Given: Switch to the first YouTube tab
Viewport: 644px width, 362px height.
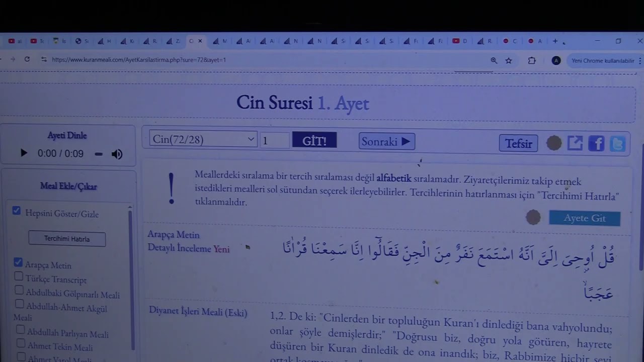Looking at the screenshot, I should pyautogui.click(x=15, y=41).
